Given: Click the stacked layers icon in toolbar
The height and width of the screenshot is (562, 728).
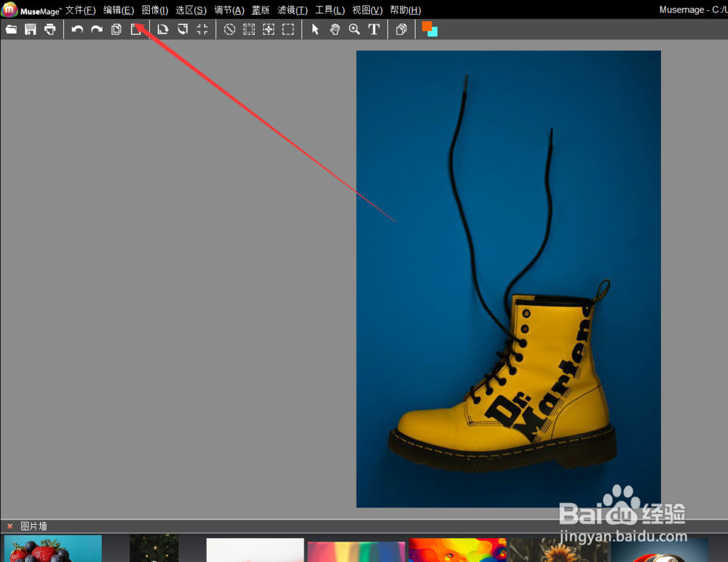Looking at the screenshot, I should (401, 30).
